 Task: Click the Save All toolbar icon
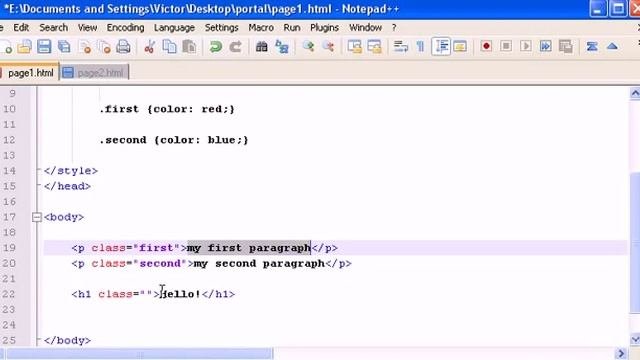coord(64,47)
